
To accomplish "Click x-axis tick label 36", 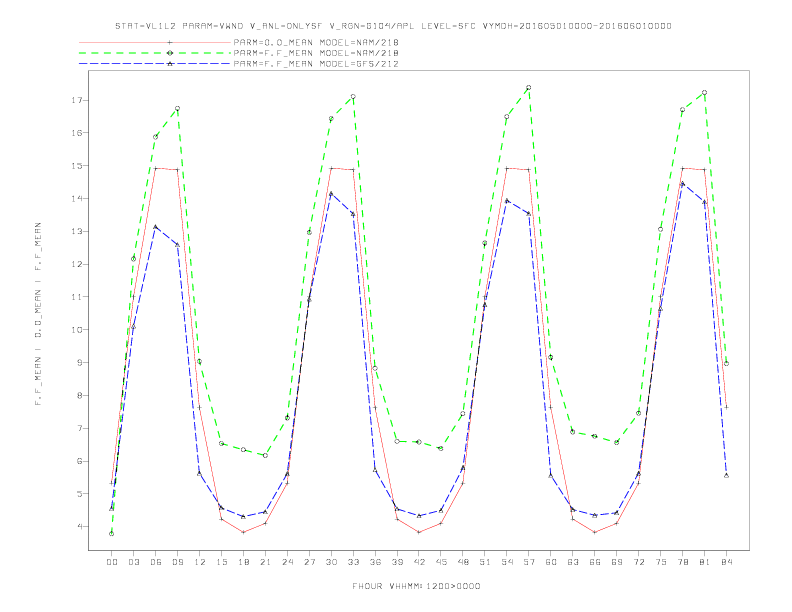I will [375, 562].
